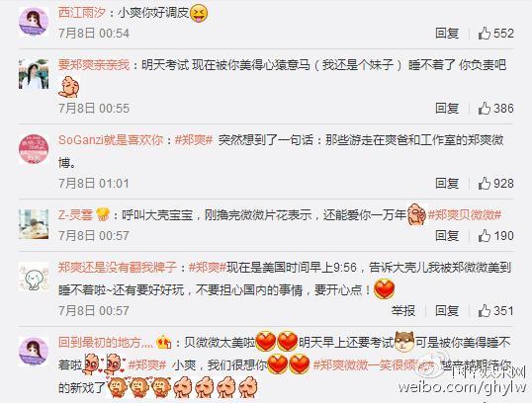Click thumbs-up icon next to 190

485,235
